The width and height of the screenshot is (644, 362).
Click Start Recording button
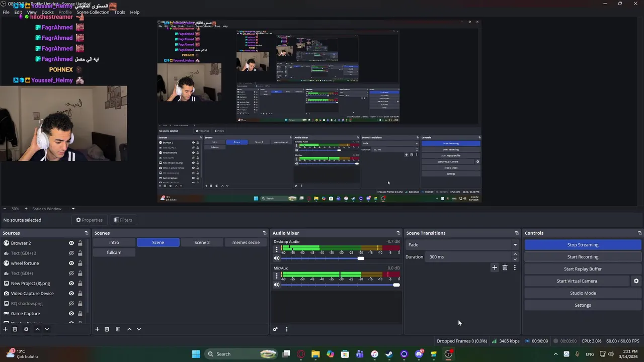click(583, 257)
